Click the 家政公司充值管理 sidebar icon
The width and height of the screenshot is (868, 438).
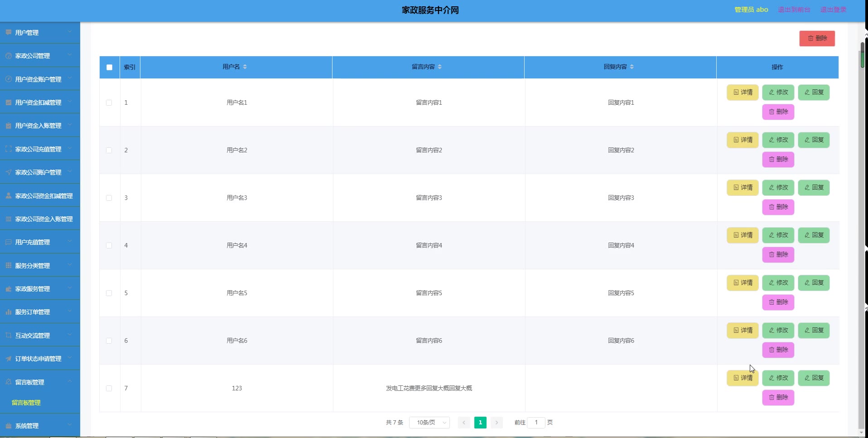(x=9, y=149)
